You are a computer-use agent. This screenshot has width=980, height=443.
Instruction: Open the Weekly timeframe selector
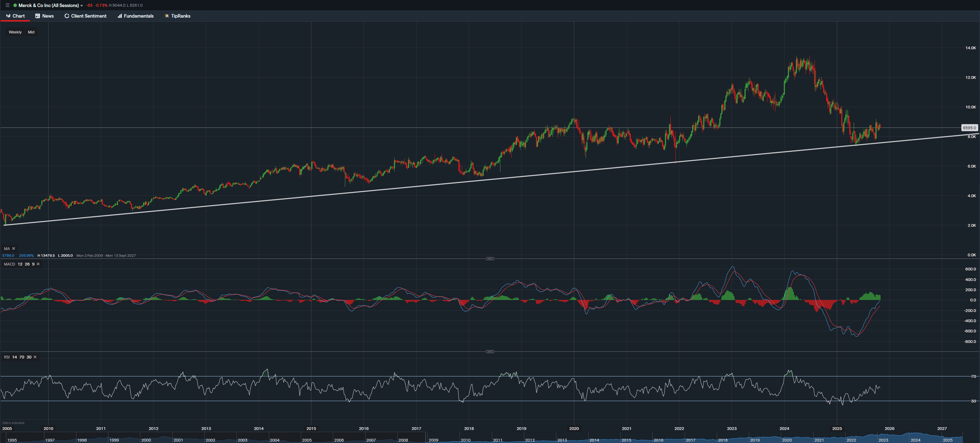coord(15,32)
